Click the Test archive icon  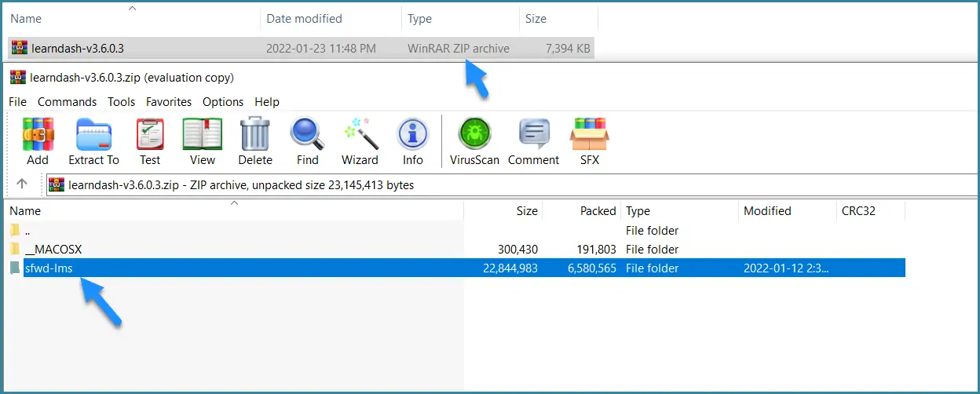click(150, 134)
